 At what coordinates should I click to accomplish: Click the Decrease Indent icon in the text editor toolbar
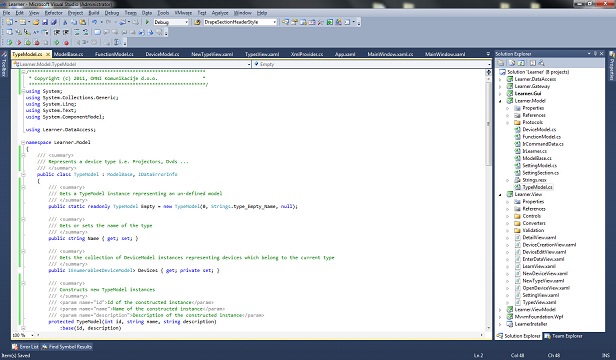pos(57,32)
